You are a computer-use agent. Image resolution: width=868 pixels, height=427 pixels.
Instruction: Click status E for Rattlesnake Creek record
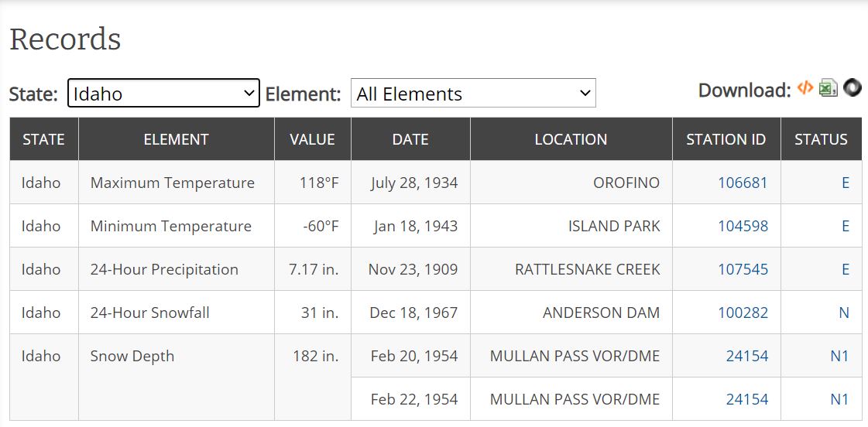pyautogui.click(x=846, y=270)
